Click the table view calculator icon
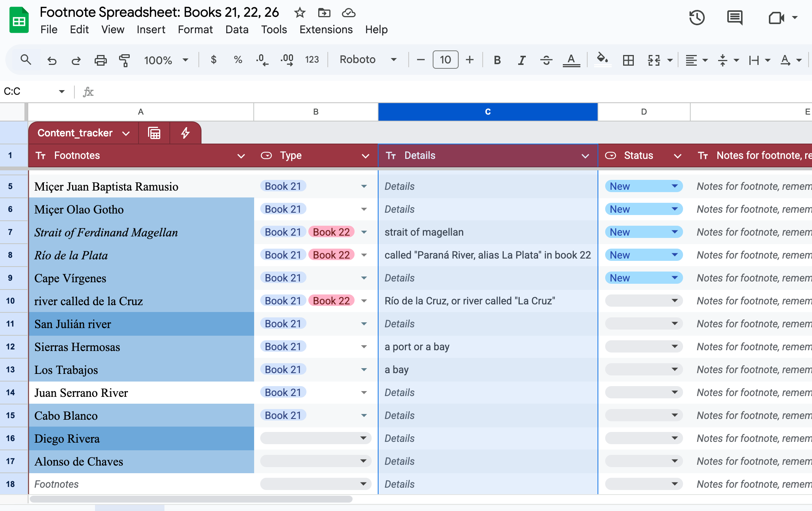Screen dimensions: 812x511 click(154, 133)
